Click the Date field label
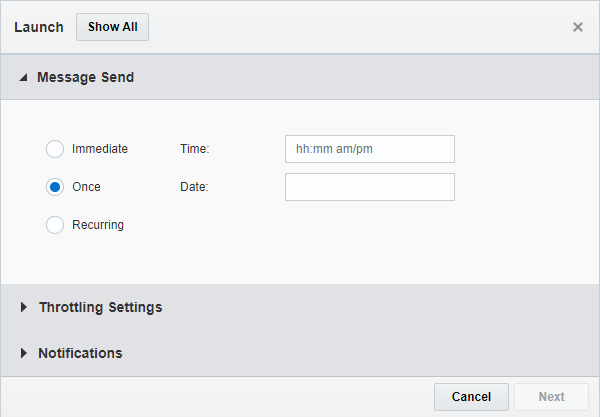 (x=194, y=187)
